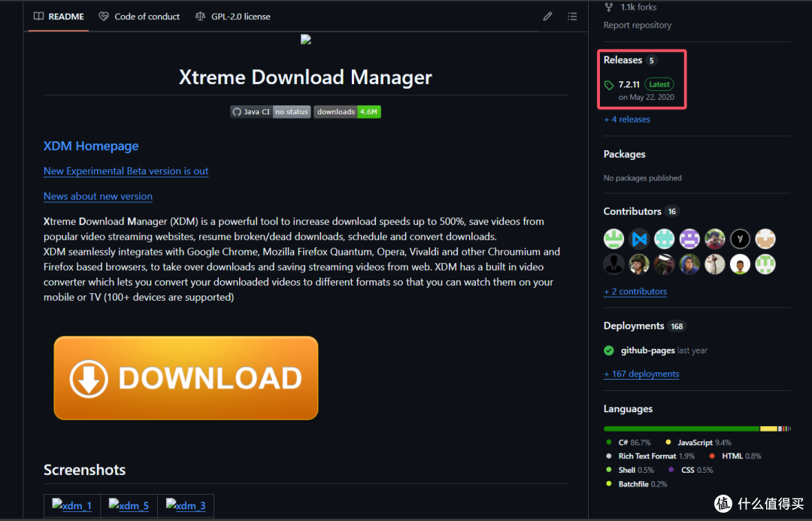Expand the + 2 contributors link
The height and width of the screenshot is (521, 812).
635,292
